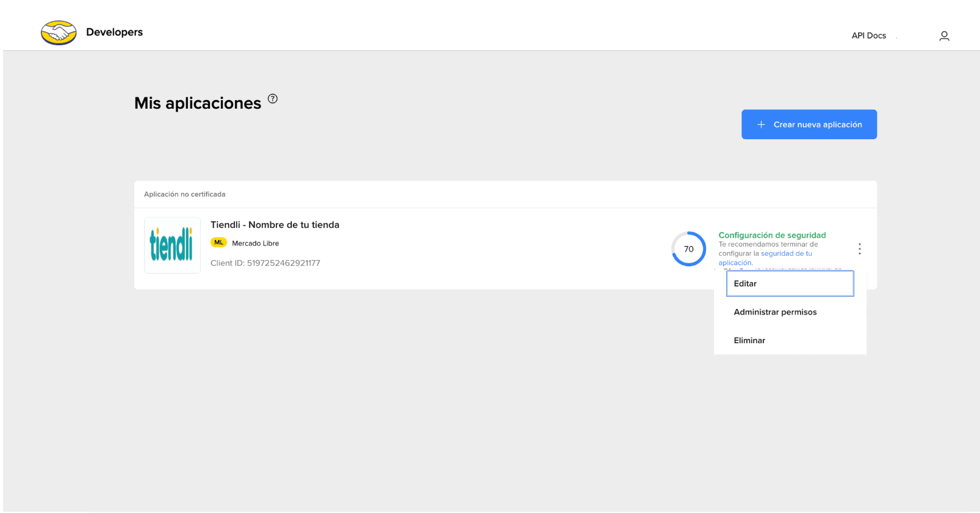Screen dimensions: 980x513
Task: Click the 70 security progress circle
Action: click(688, 249)
